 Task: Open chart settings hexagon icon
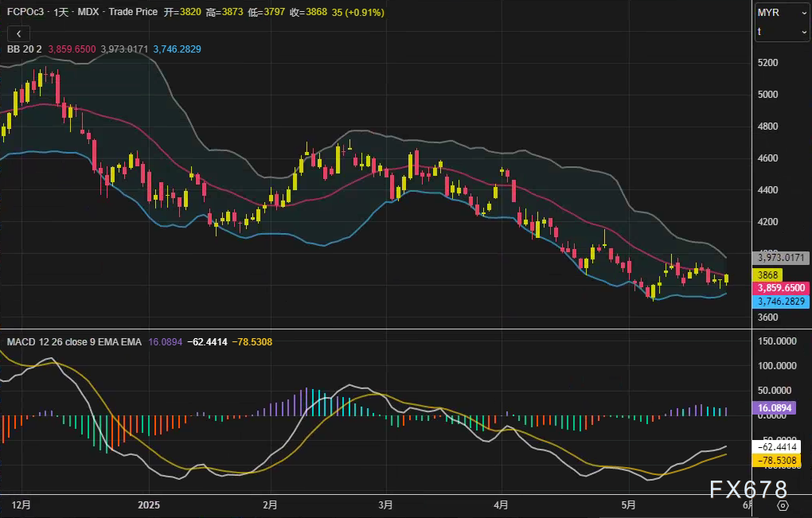(783, 505)
